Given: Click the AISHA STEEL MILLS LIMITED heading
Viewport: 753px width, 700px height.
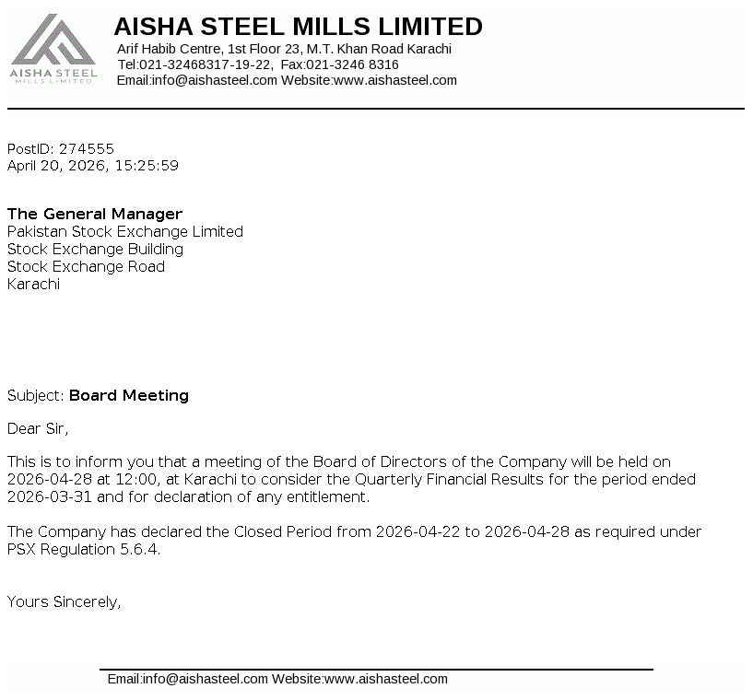Looking at the screenshot, I should [x=298, y=26].
